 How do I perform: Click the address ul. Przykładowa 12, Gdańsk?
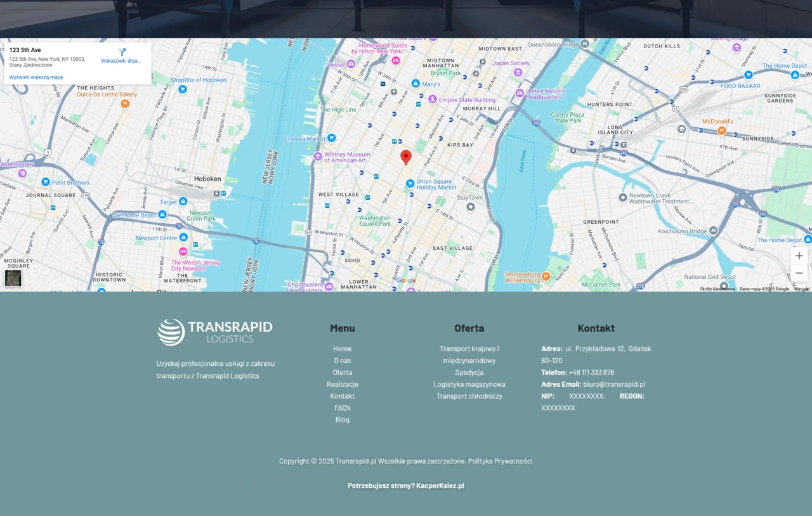(596, 354)
